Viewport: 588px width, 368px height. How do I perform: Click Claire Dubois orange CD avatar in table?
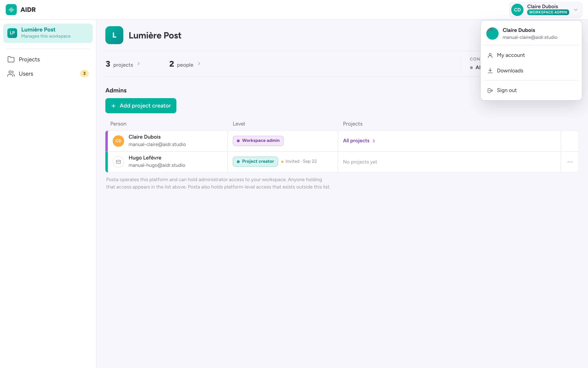click(x=118, y=141)
